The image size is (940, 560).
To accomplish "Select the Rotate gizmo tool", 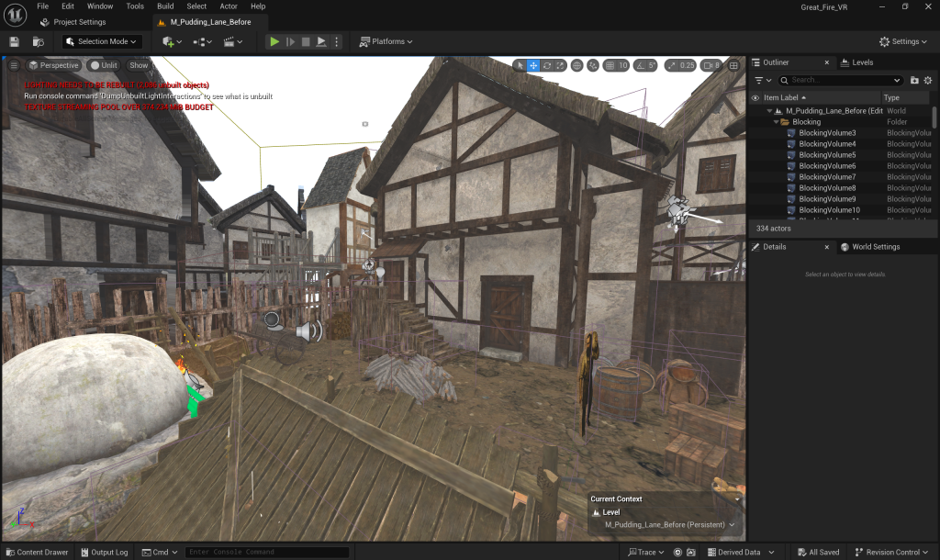I will click(547, 65).
